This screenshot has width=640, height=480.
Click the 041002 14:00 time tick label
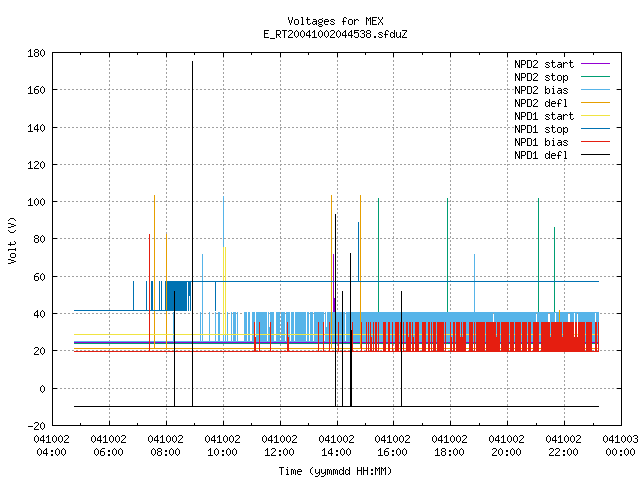click(336, 446)
